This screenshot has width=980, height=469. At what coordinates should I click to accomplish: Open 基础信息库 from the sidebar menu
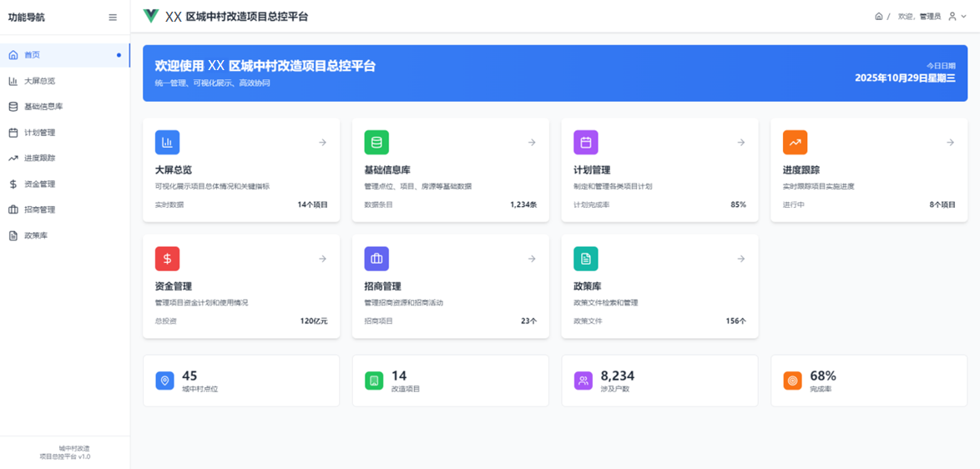click(x=43, y=107)
